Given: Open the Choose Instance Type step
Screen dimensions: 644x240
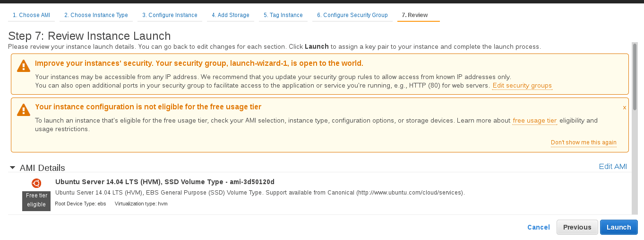Looking at the screenshot, I should pos(96,15).
